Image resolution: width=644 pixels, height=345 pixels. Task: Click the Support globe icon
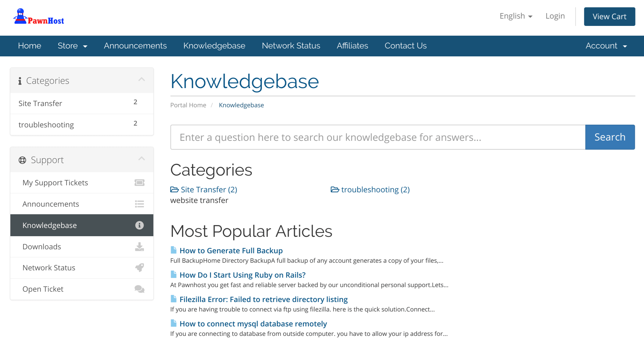point(22,160)
